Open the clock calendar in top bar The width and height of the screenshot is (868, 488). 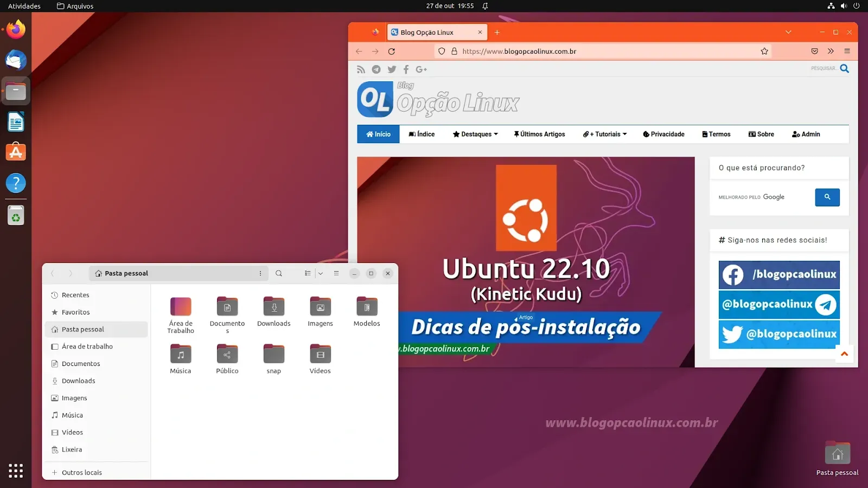[x=450, y=6]
